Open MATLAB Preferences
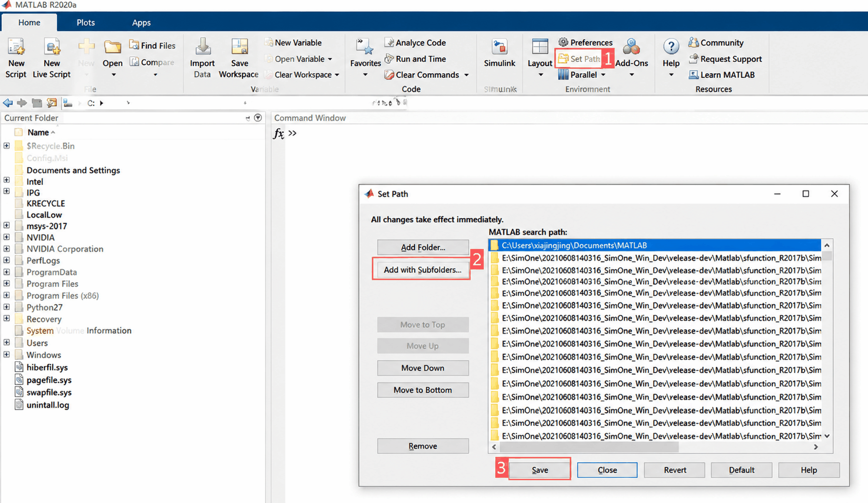Image resolution: width=868 pixels, height=503 pixels. coord(585,42)
